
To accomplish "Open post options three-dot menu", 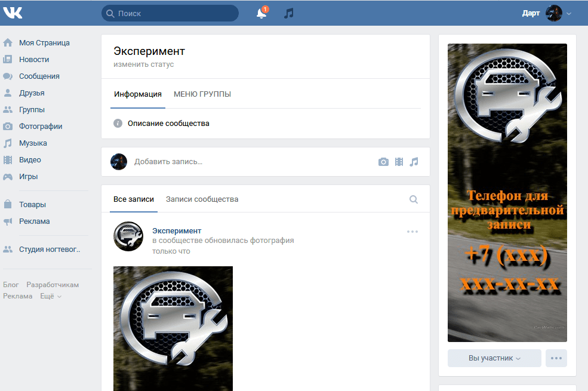I will pyautogui.click(x=412, y=232).
